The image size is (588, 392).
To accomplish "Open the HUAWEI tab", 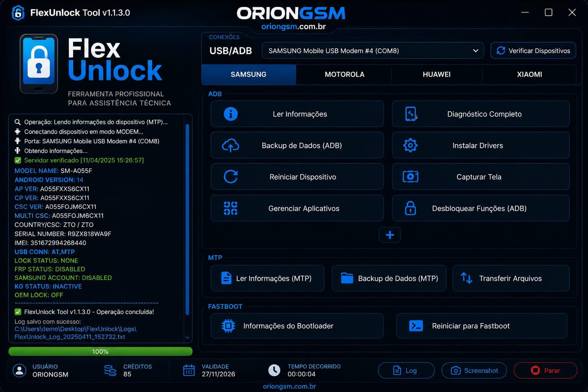I will pyautogui.click(x=436, y=74).
